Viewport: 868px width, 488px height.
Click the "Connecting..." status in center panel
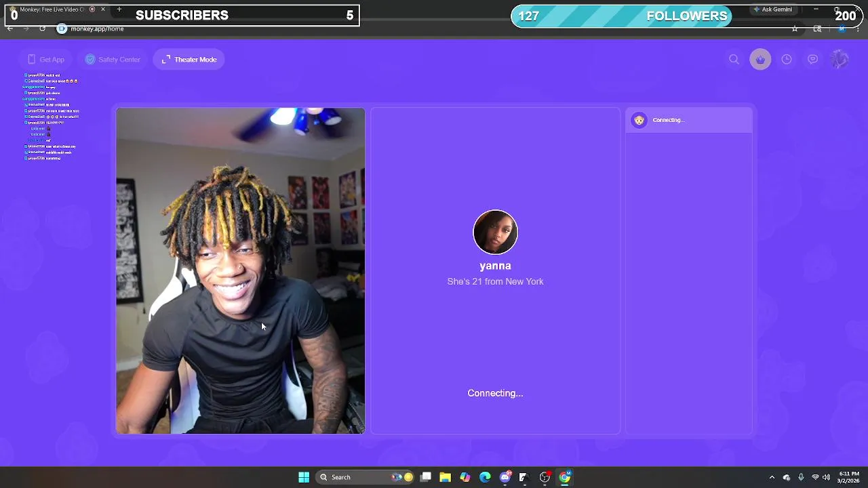tap(495, 393)
